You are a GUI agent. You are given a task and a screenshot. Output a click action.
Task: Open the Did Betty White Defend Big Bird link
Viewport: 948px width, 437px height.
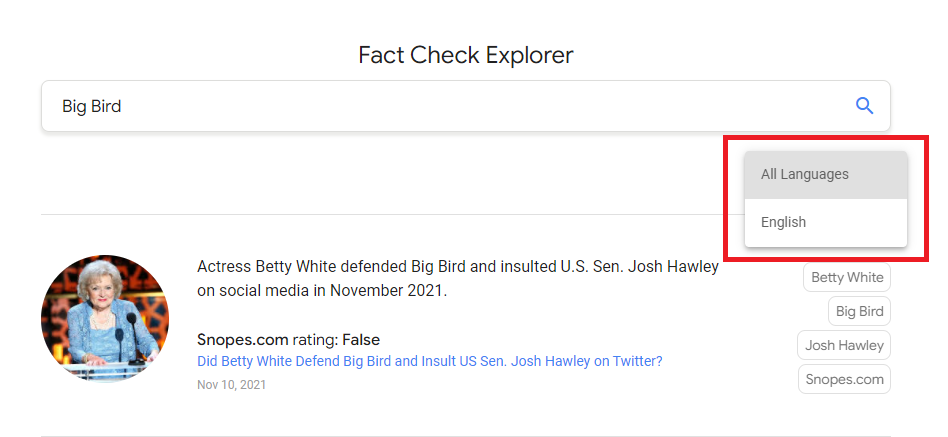coord(430,361)
